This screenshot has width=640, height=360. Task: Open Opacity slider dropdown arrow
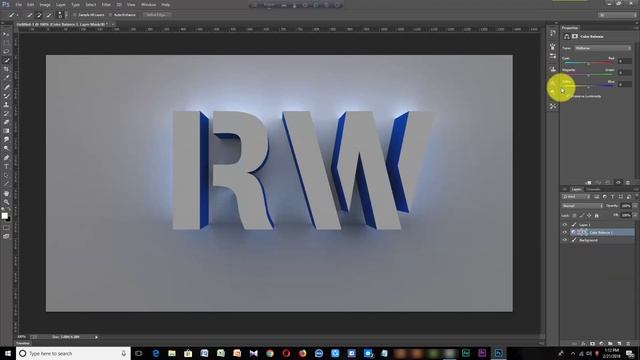[x=636, y=206]
